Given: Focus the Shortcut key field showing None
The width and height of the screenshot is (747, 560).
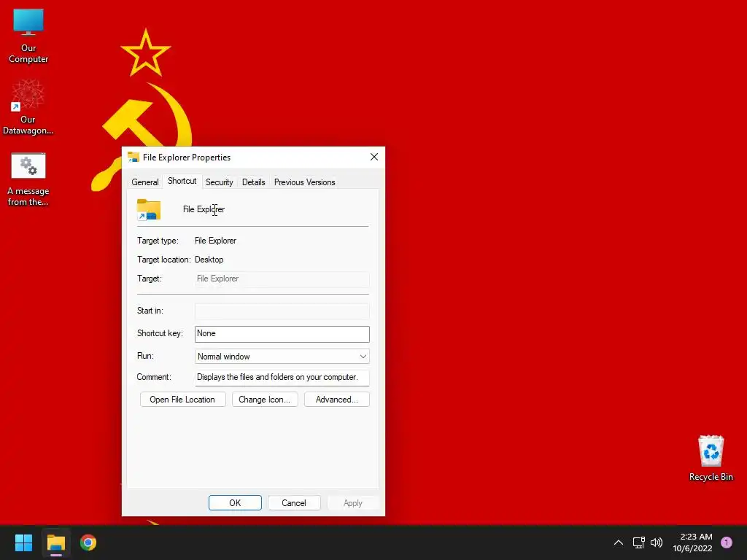Looking at the screenshot, I should (x=282, y=334).
